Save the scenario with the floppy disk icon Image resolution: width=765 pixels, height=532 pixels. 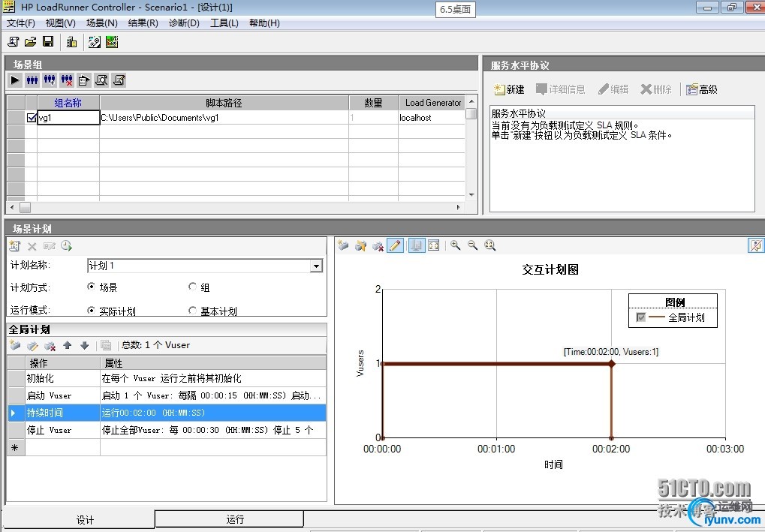tap(48, 42)
